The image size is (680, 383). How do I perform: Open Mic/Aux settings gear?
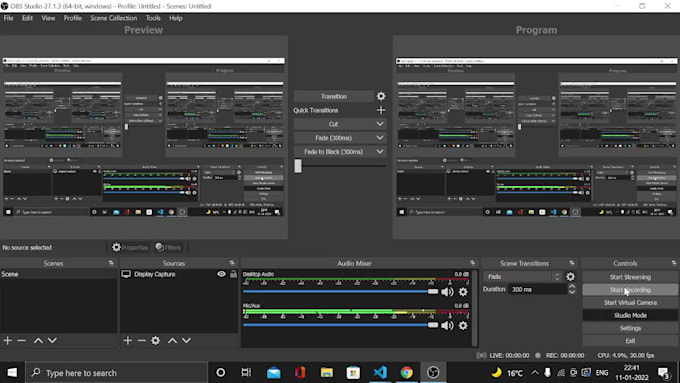tap(463, 325)
